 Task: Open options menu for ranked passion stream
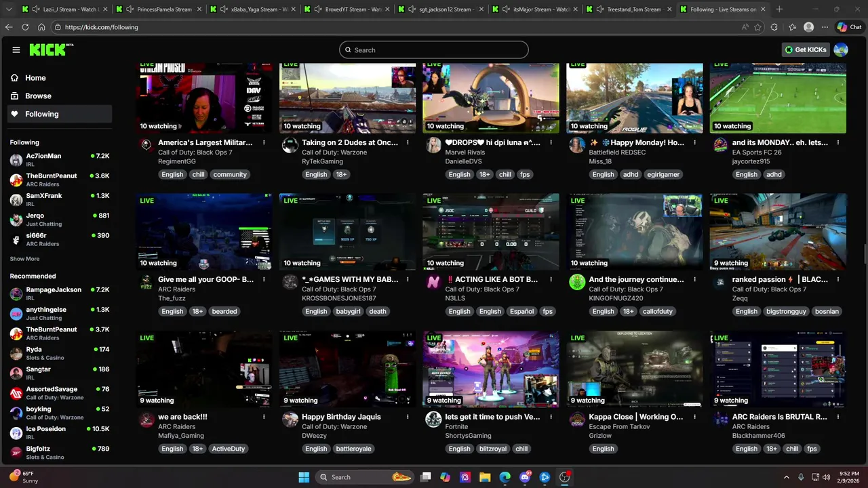tap(838, 279)
